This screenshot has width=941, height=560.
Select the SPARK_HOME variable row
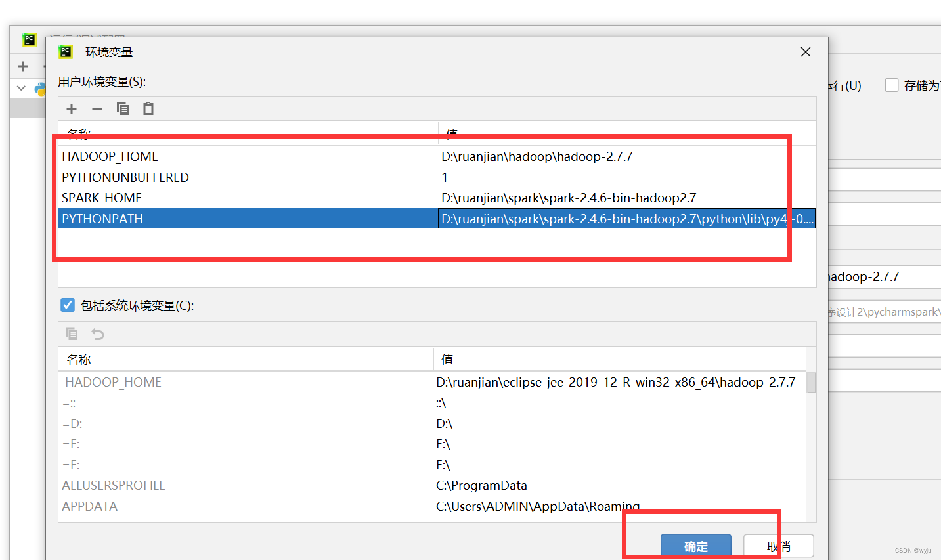pos(437,198)
